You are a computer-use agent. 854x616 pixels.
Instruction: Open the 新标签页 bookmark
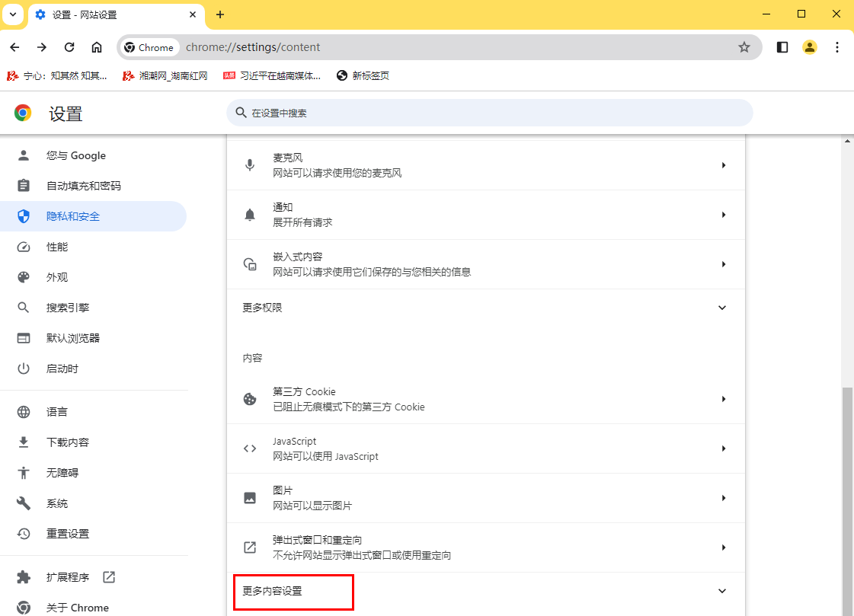point(363,75)
